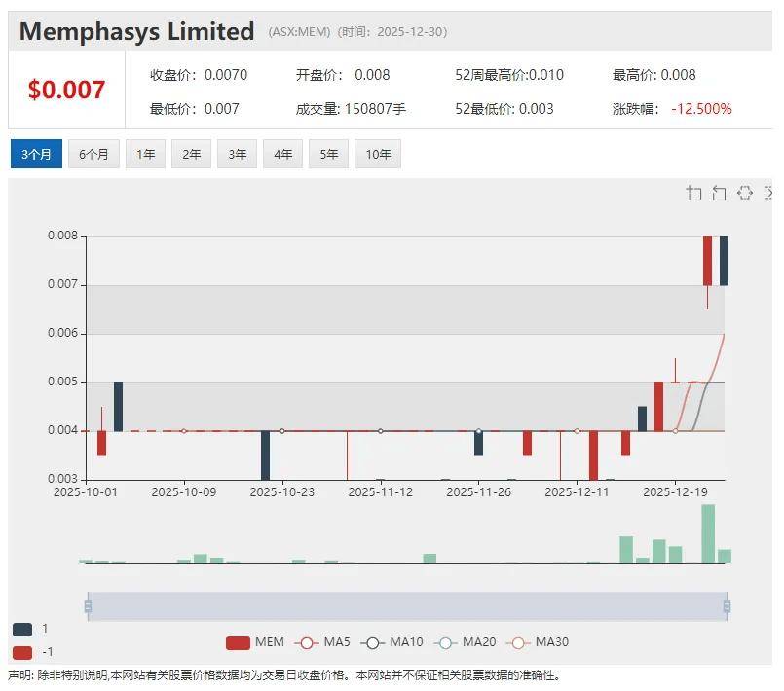Viewport: 784px width, 691px height.
Task: Choose the 5年 period button
Action: tap(328, 154)
